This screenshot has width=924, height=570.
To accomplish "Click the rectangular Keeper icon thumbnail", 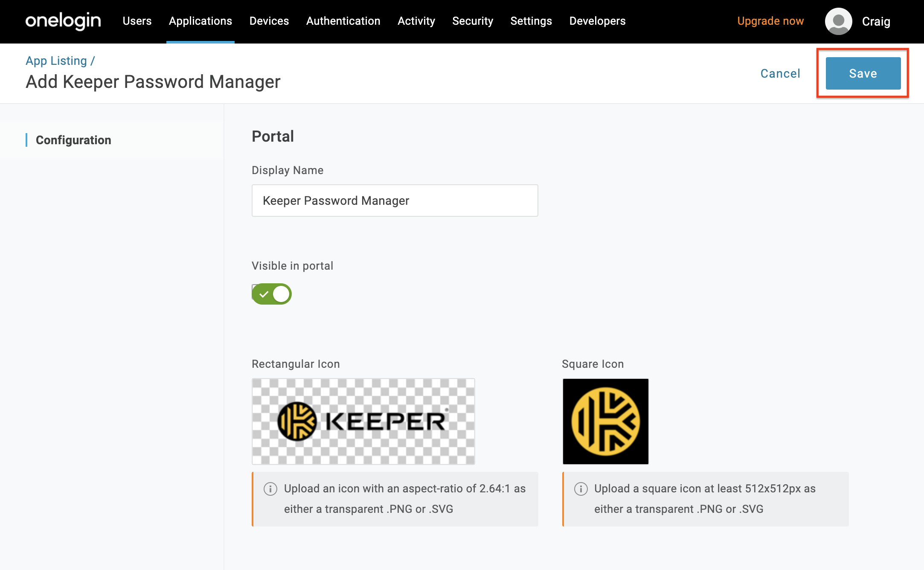I will (363, 422).
